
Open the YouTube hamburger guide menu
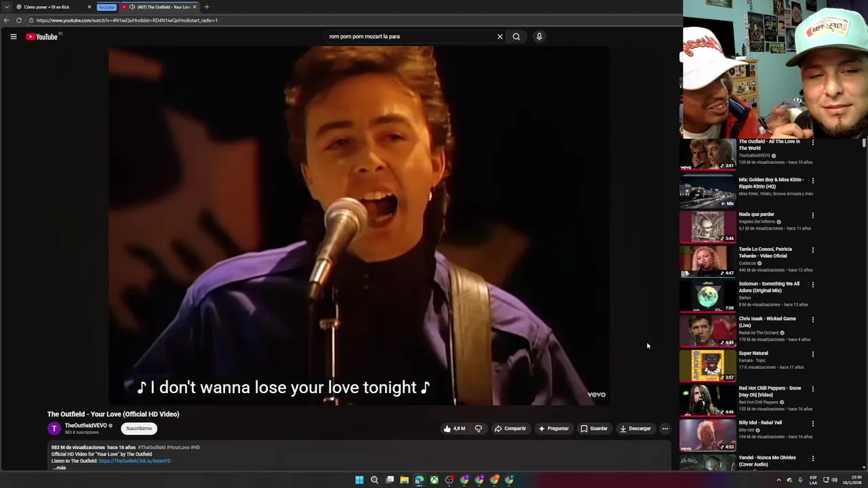click(13, 37)
